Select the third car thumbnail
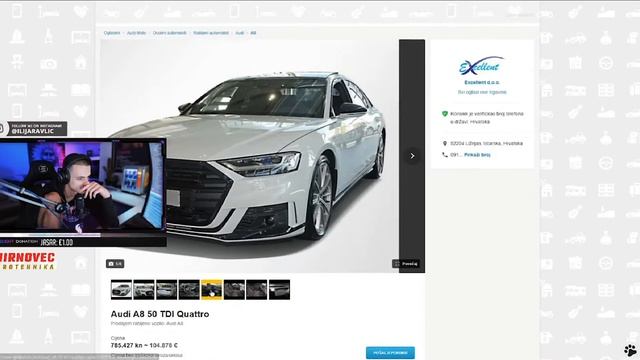Image resolution: width=640 pixels, height=360 pixels. click(167, 290)
